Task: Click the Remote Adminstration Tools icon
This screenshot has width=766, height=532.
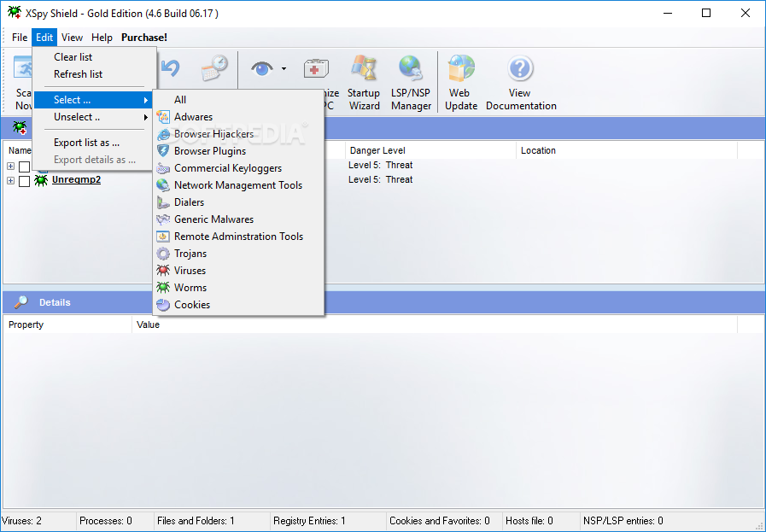Action: [162, 237]
